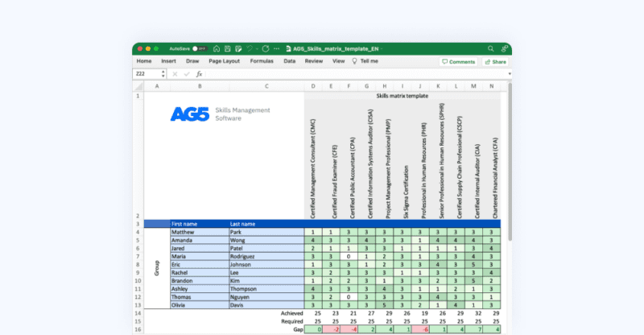
Task: Select the 'Thompson' cell
Action: pyautogui.click(x=266, y=289)
